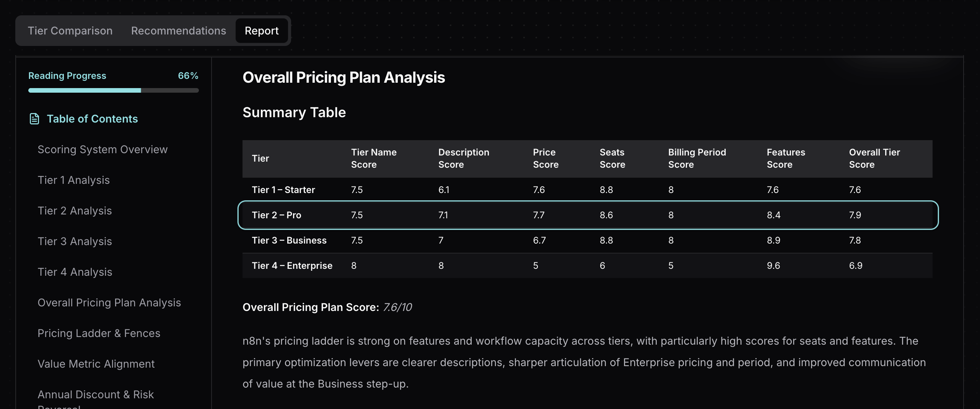Click the document icon beside Table of Contents

(34, 119)
